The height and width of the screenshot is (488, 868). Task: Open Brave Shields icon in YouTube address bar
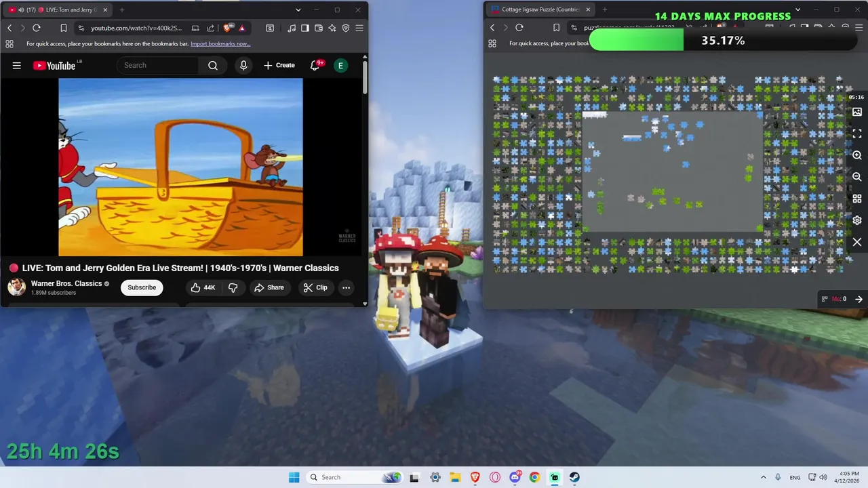click(226, 28)
